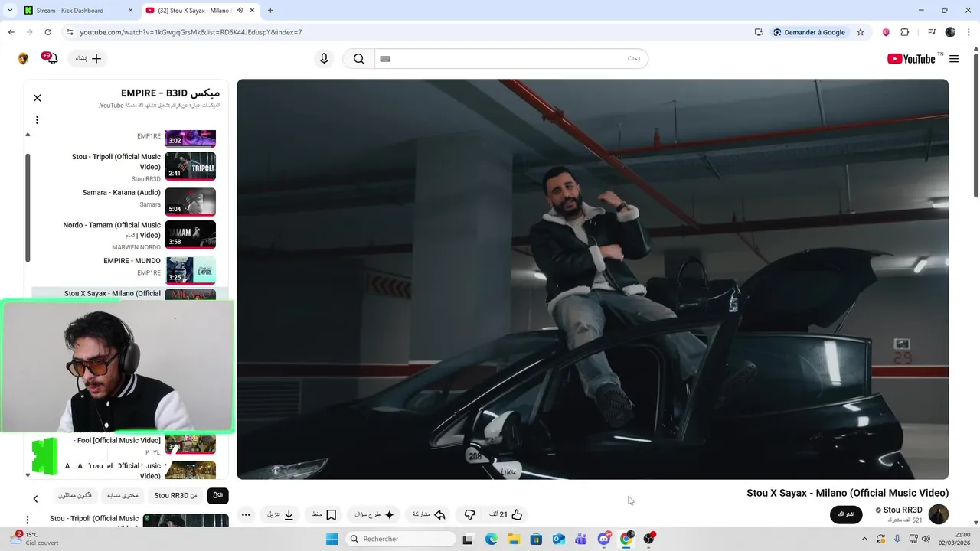980x551 pixels.
Task: Open a new Chrome tab
Action: pyautogui.click(x=270, y=11)
